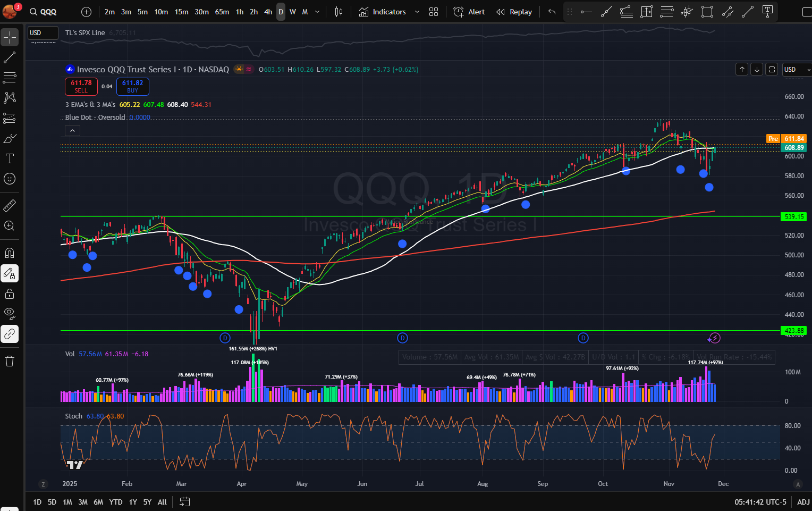Viewport: 812px width, 511px height.
Task: Select the text annotation tool
Action: point(10,158)
